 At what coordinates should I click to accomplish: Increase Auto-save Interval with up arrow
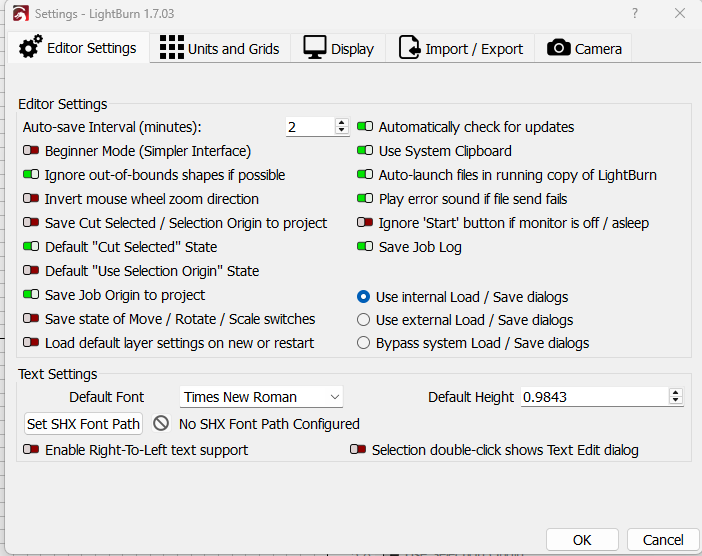pos(342,123)
